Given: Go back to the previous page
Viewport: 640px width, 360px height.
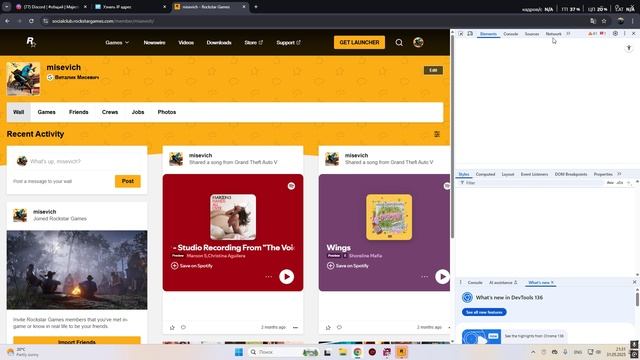Looking at the screenshot, I should click(x=8, y=21).
